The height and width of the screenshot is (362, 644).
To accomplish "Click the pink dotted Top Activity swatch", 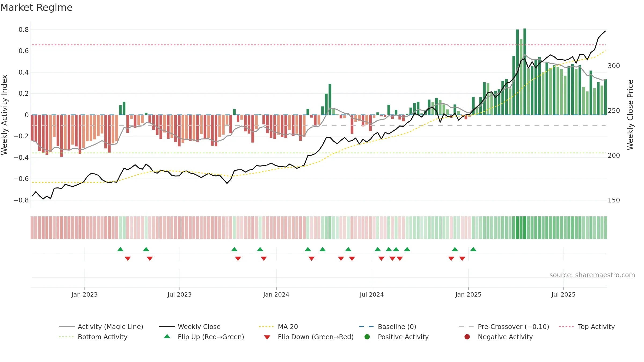I will pyautogui.click(x=566, y=327).
